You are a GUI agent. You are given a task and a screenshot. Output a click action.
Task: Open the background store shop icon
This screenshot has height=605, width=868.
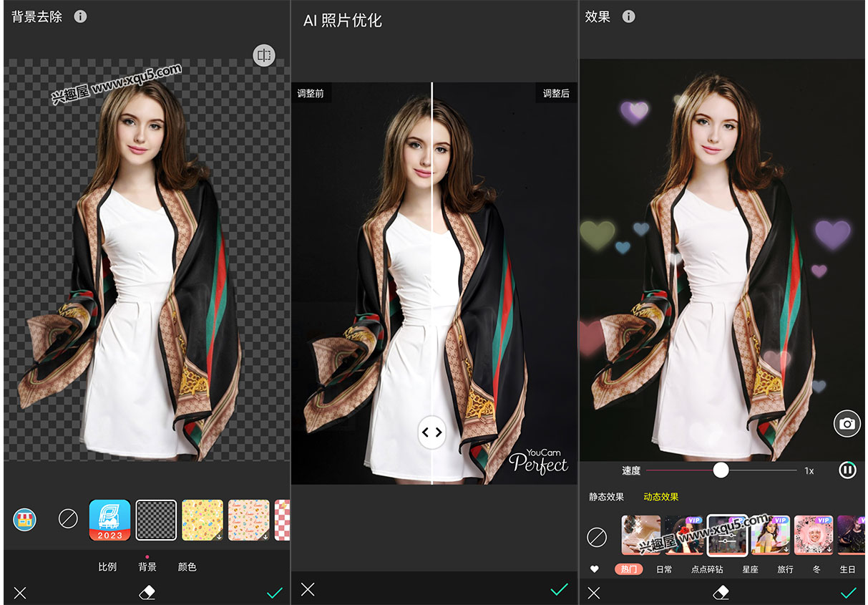pyautogui.click(x=24, y=519)
